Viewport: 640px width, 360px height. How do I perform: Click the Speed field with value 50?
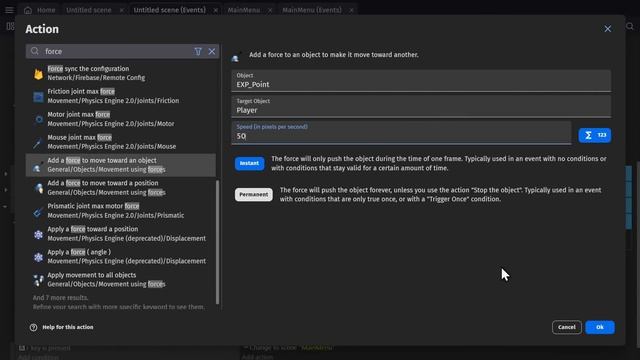click(x=401, y=132)
